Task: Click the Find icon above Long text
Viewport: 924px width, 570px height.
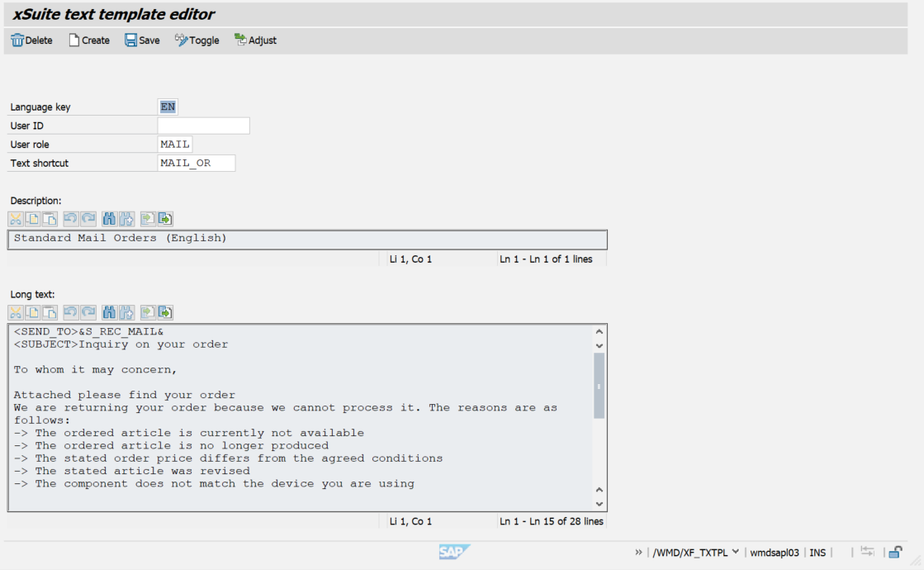Action: point(109,312)
